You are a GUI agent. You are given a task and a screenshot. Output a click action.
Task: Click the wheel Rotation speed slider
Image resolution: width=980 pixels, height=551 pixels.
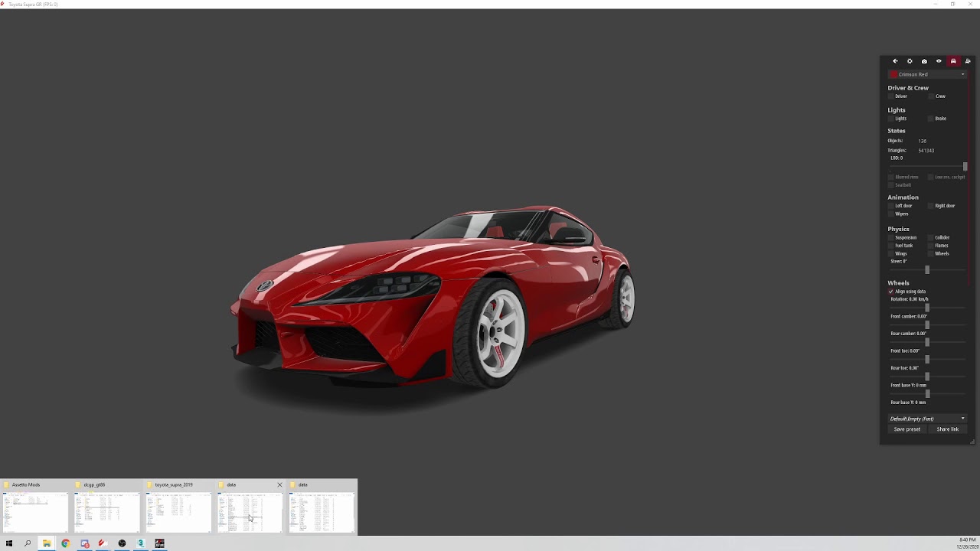(x=928, y=308)
